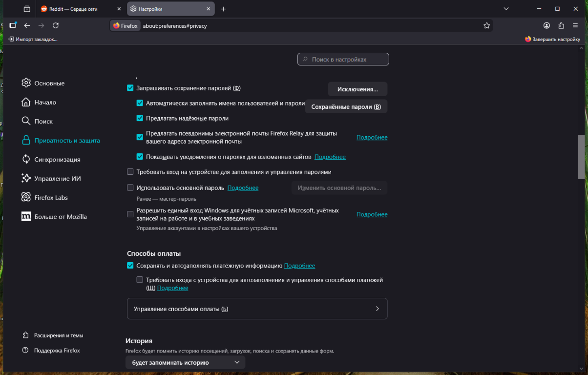This screenshot has height=375, width=588.
Task: Switch to the Reddit tab
Action: (x=78, y=9)
